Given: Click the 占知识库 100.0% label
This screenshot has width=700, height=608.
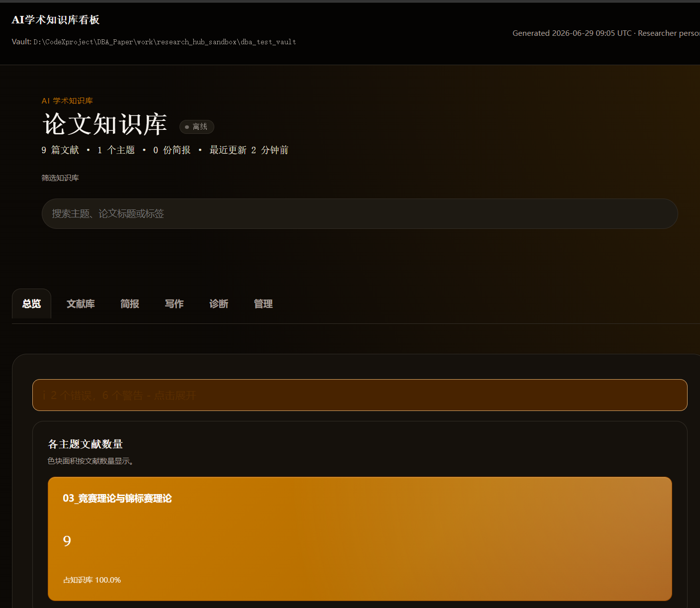Looking at the screenshot, I should coord(92,580).
